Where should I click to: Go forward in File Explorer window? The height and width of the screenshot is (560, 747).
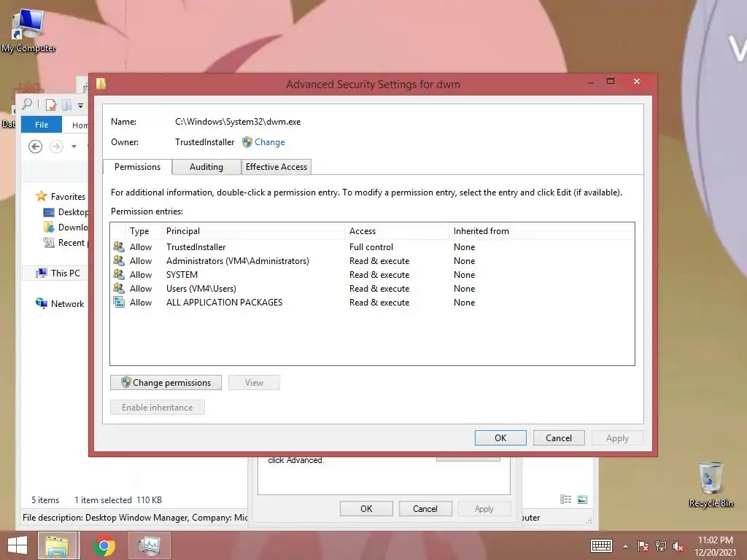56,146
